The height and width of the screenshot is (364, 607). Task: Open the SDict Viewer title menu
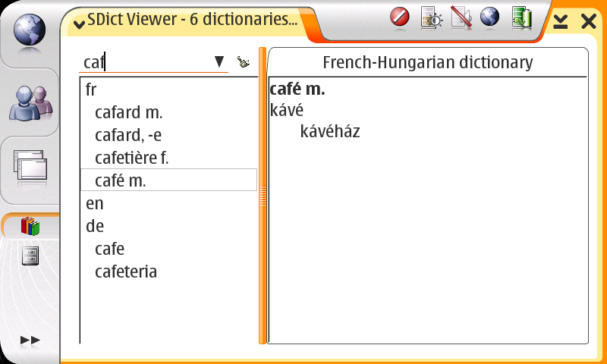pos(186,20)
